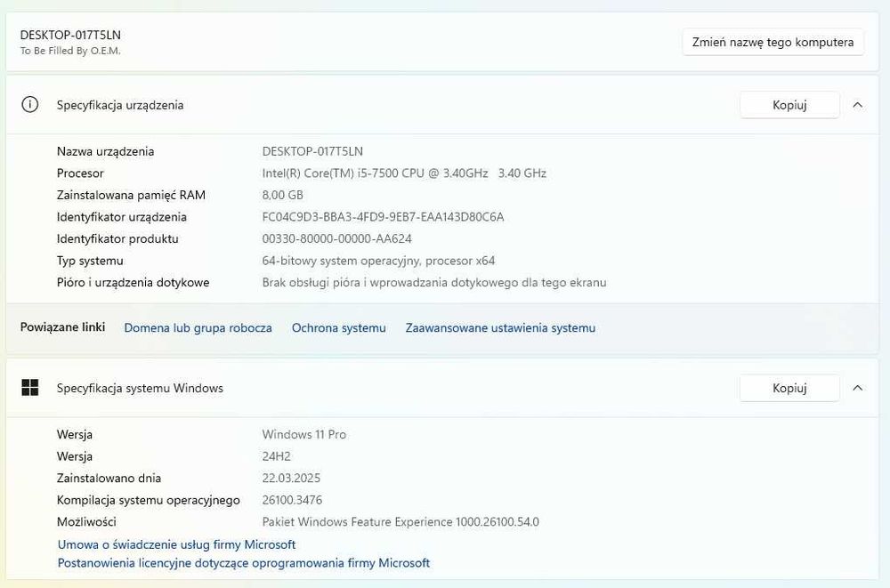Click the Windows logo icon beside Specyfikacja systemu Windows

coord(29,388)
